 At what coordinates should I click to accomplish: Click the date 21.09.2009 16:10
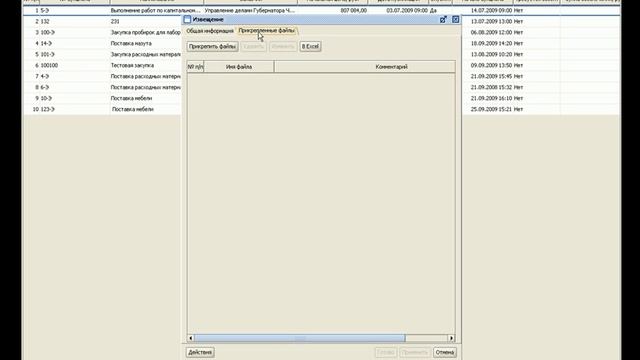pos(491,98)
